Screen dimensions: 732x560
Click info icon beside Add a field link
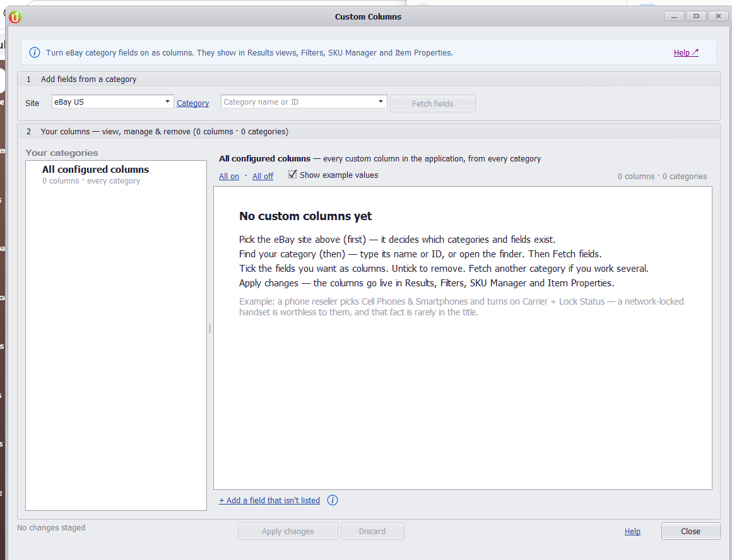333,500
